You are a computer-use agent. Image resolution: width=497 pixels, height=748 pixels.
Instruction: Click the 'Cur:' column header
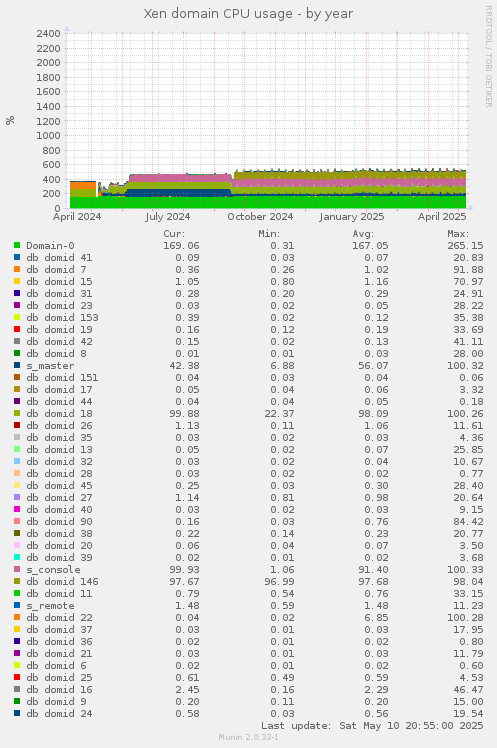pos(174,234)
